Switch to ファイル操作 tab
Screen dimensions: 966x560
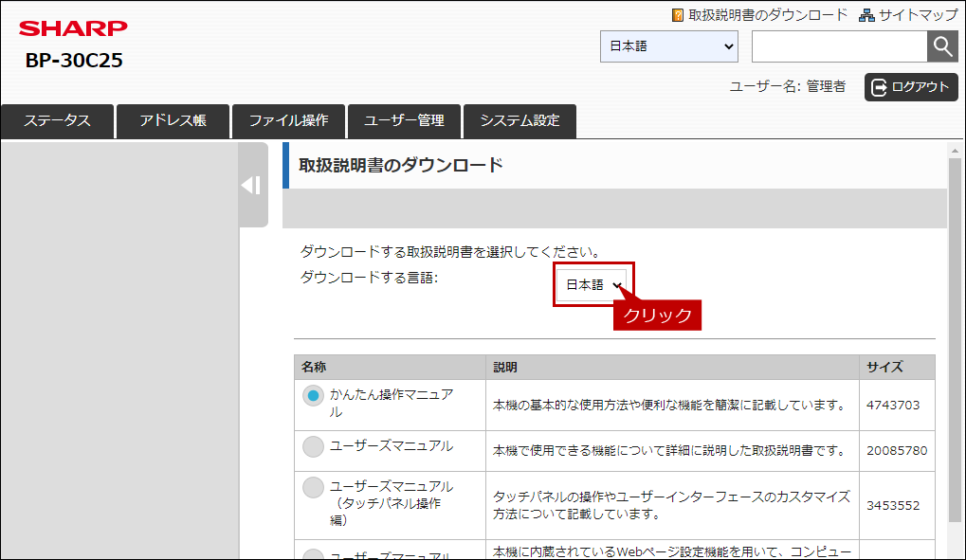tap(288, 120)
